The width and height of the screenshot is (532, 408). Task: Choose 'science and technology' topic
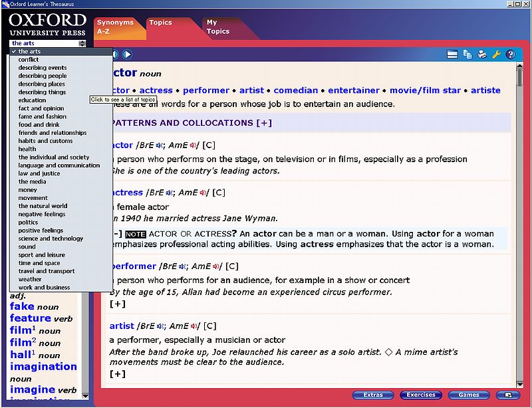51,239
